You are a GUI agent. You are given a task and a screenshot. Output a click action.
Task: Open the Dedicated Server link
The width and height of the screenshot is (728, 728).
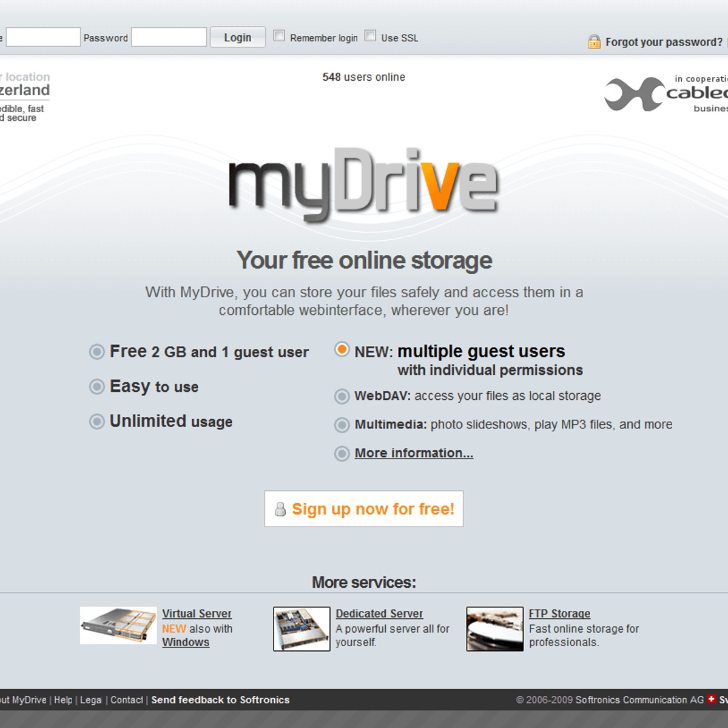pyautogui.click(x=379, y=613)
